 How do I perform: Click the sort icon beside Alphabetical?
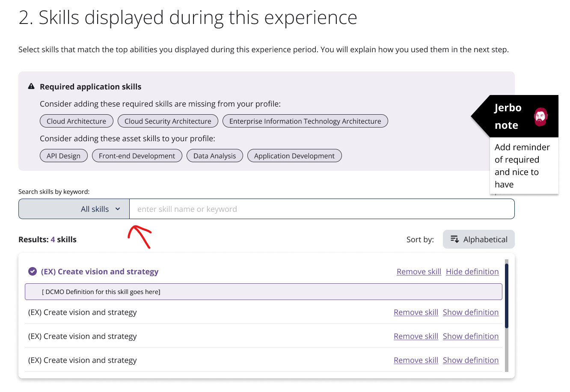454,239
